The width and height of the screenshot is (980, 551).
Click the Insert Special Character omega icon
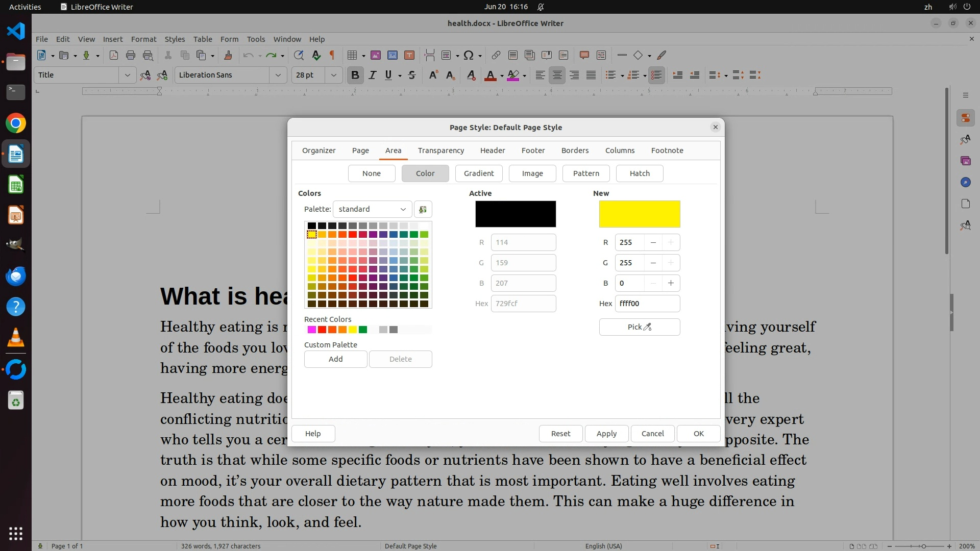468,56
